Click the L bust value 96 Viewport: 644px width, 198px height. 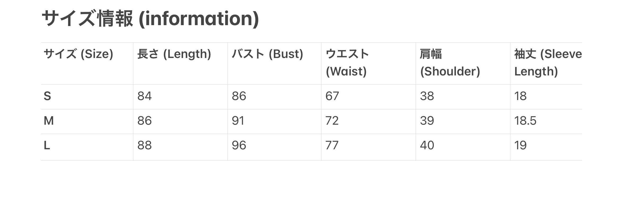point(239,145)
